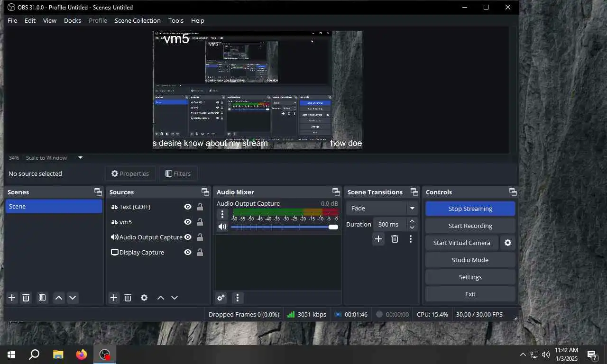Screen dimensions: 607x364
Task: Add a new source with plus icon
Action: [114, 298]
